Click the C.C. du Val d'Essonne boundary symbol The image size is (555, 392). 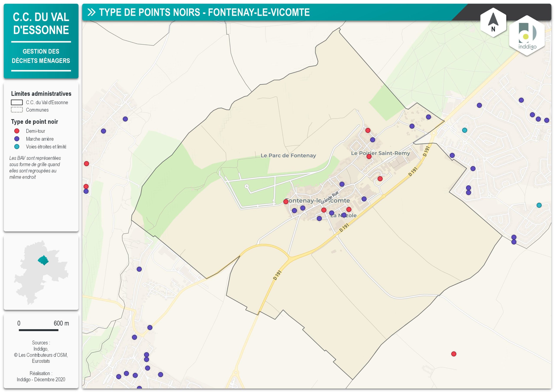pyautogui.click(x=17, y=102)
